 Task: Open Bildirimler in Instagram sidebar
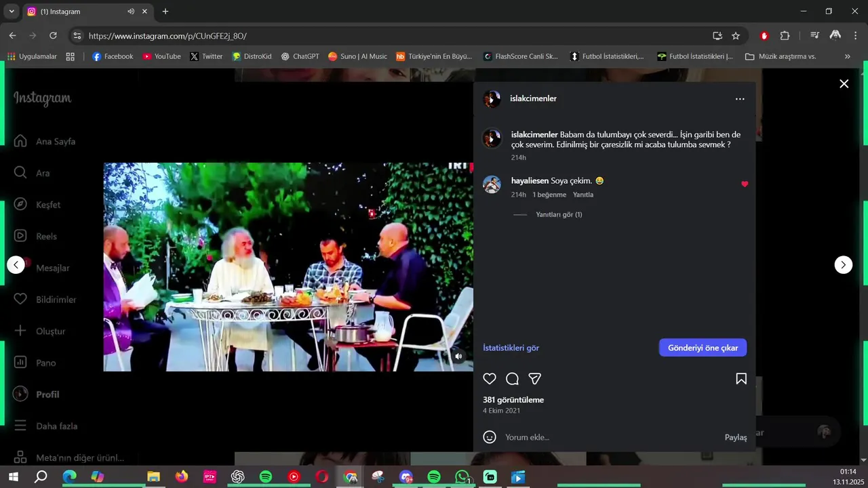(x=45, y=300)
